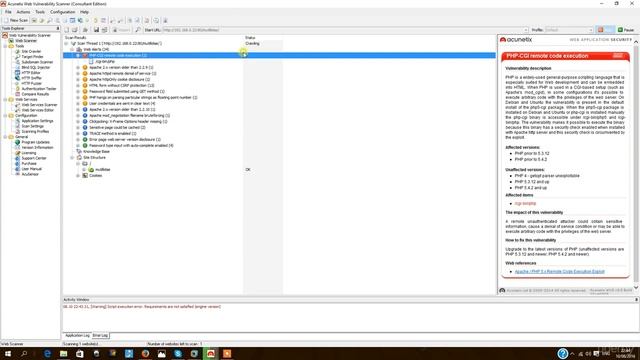Collapse the Configuration folder
This screenshot has height=360, width=640.
[5, 116]
